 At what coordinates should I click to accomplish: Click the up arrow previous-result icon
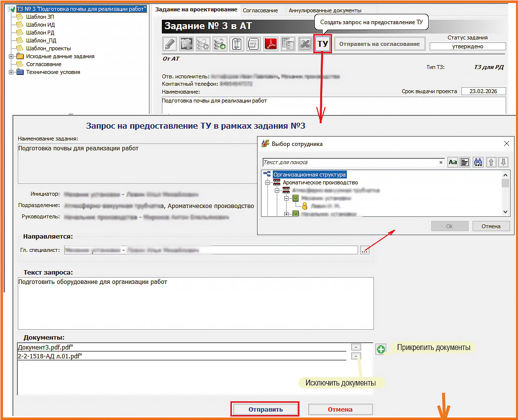point(491,162)
